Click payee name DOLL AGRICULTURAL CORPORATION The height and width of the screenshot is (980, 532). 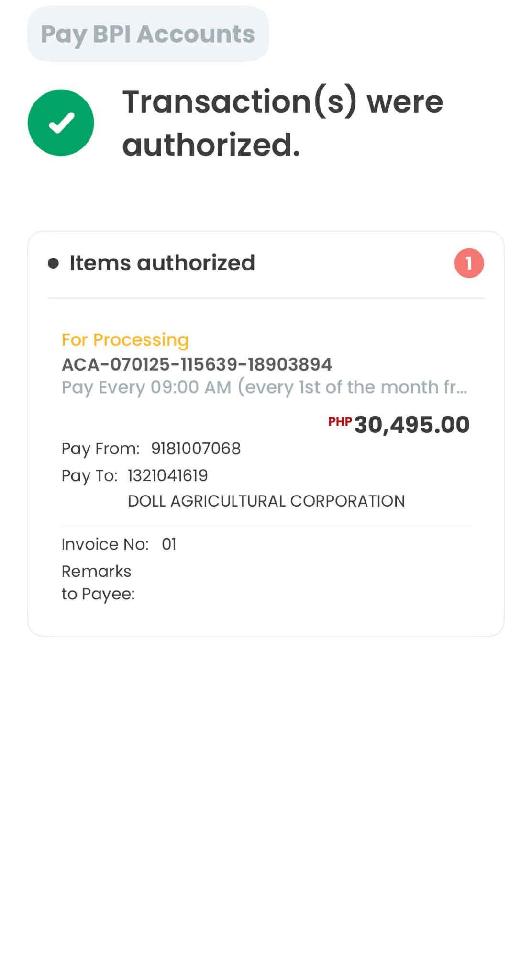(x=266, y=501)
